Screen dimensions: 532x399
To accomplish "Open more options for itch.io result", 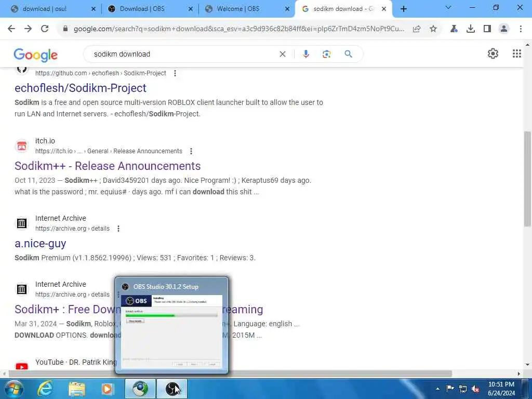I will (x=191, y=151).
